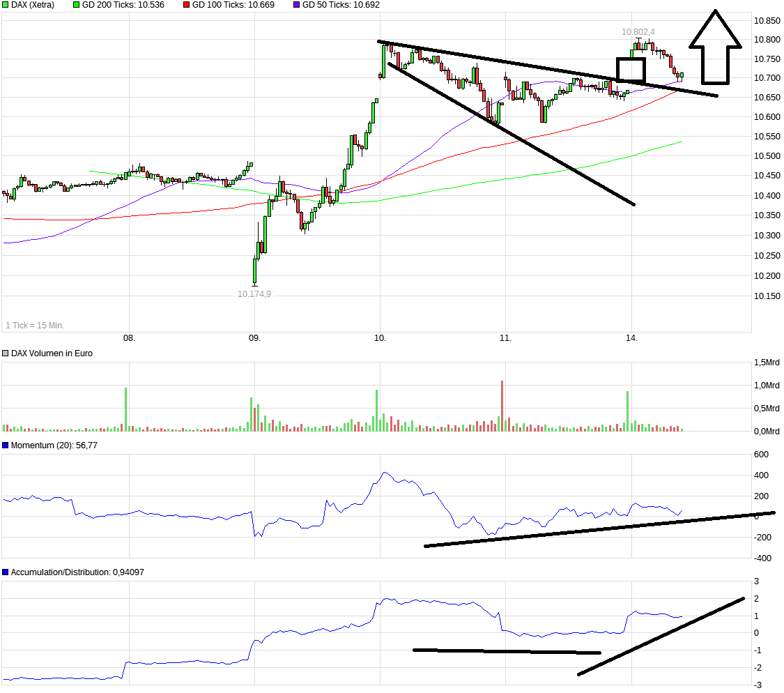Click the price axis value '10.700'

tap(767, 78)
